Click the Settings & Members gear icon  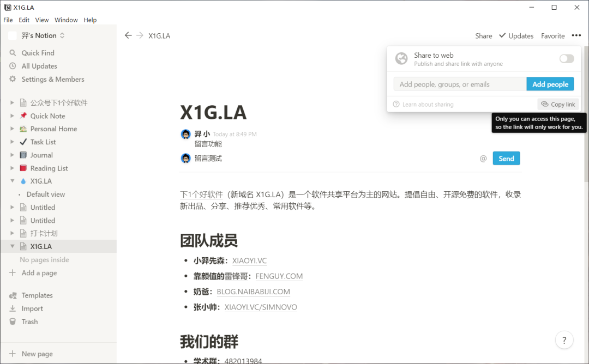click(13, 79)
